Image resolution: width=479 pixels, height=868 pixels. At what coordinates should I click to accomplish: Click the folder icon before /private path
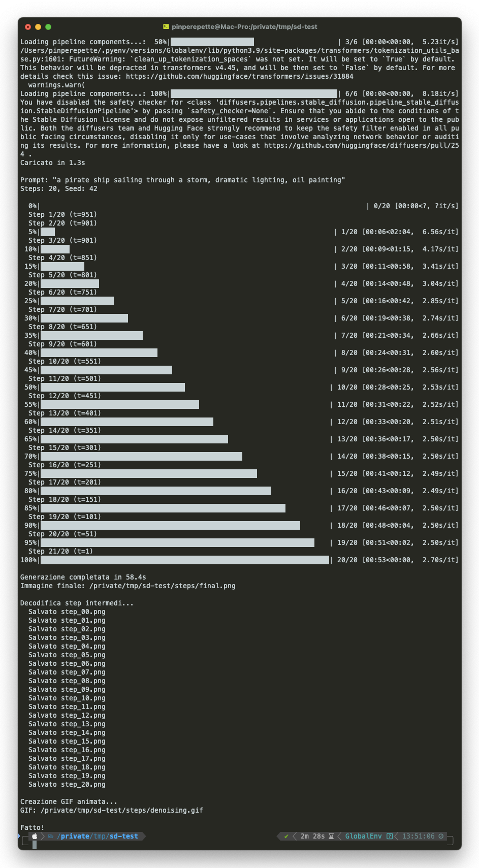click(51, 836)
